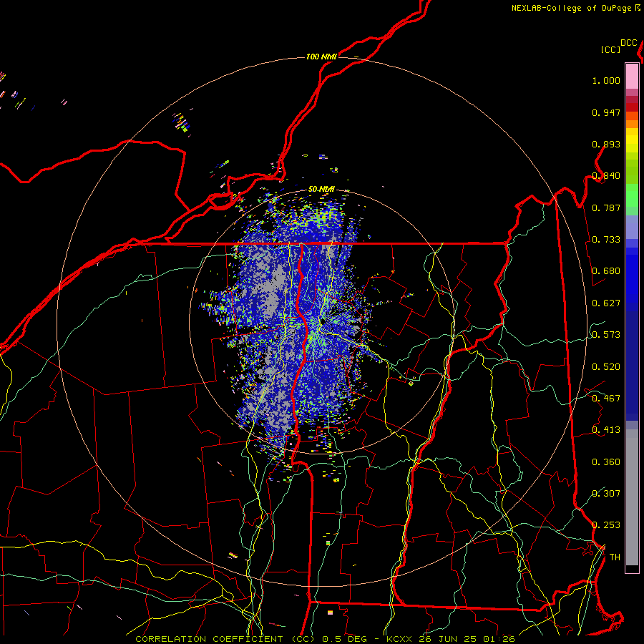
Task: Select the 0.840 scale value
Action: coord(606,176)
